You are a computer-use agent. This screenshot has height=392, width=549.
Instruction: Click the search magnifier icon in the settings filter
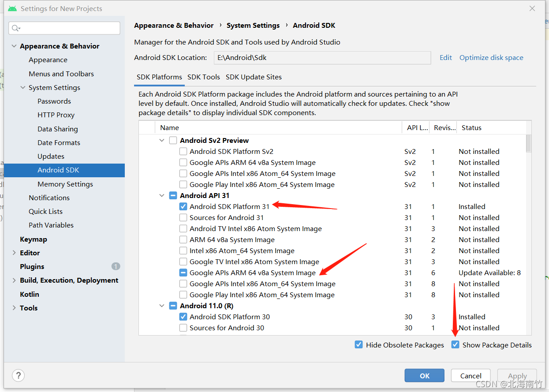15,28
